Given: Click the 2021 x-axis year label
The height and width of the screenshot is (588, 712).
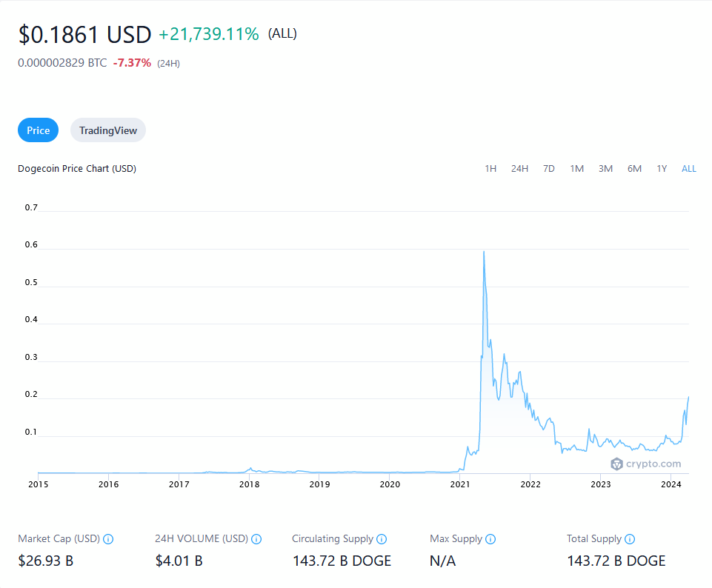Looking at the screenshot, I should tap(460, 484).
